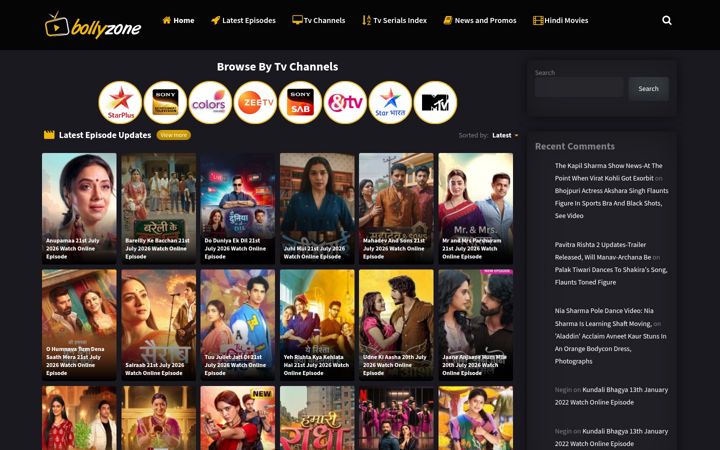
Task: Open the Netflix-branded show thumbnail
Action: tap(396, 418)
